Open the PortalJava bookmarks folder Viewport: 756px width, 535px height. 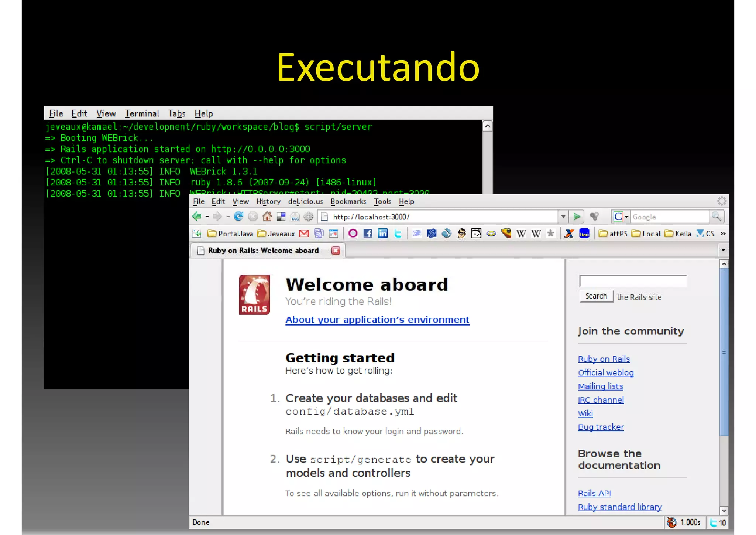click(x=230, y=234)
